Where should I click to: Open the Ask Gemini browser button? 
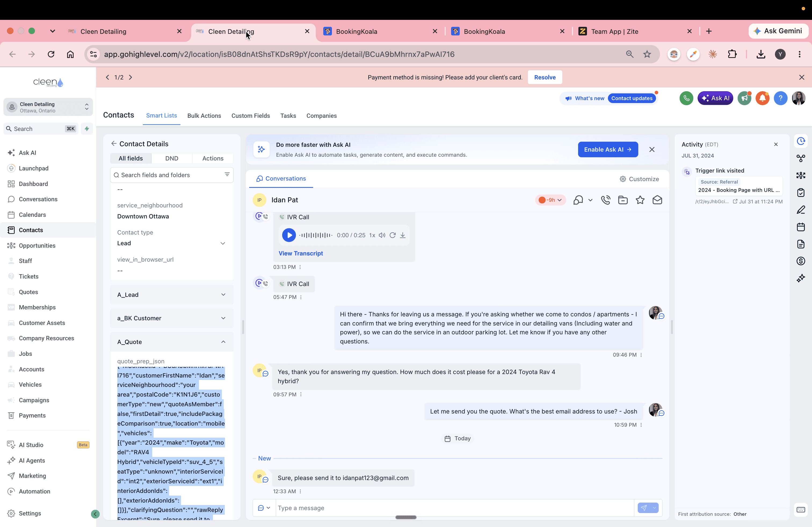[x=778, y=31]
